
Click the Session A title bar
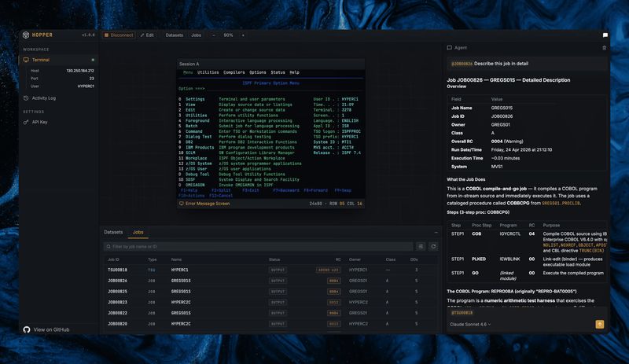[270, 64]
